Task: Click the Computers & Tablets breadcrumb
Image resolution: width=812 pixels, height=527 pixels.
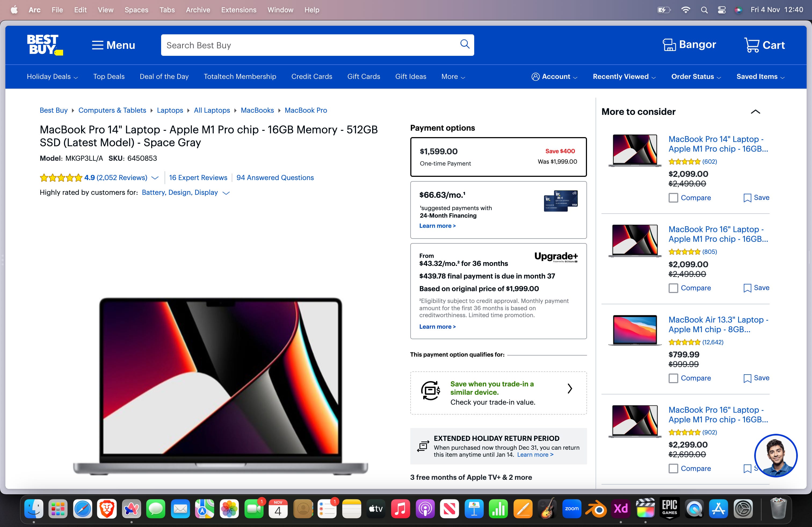Action: point(112,111)
